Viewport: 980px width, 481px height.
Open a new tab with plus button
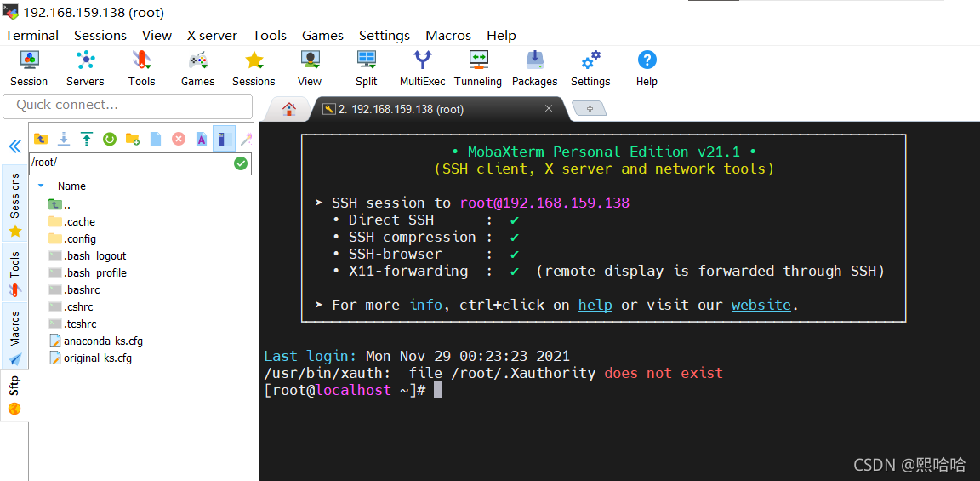click(x=589, y=109)
